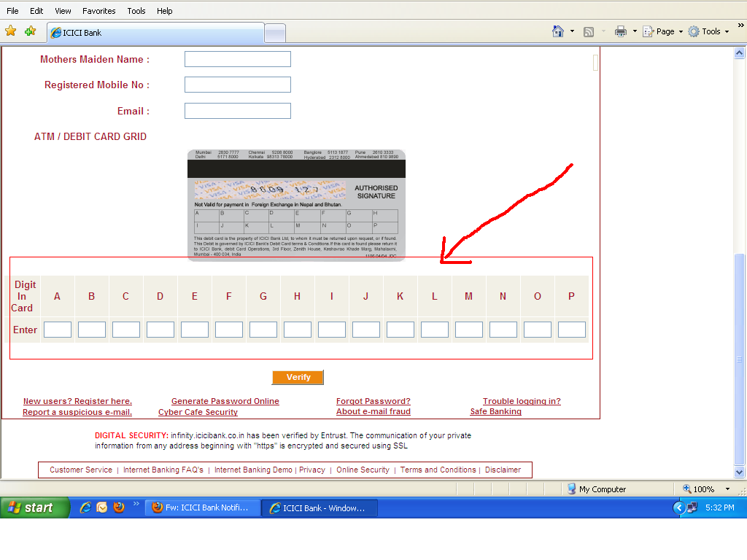The width and height of the screenshot is (747, 560).
Task: Open Customer Service footer link
Action: 81,470
